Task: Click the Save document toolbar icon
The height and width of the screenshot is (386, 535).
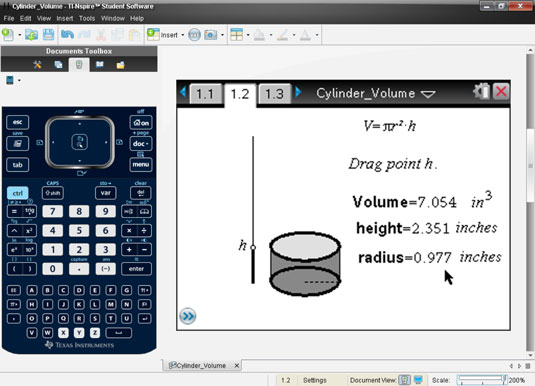Action: 48,34
